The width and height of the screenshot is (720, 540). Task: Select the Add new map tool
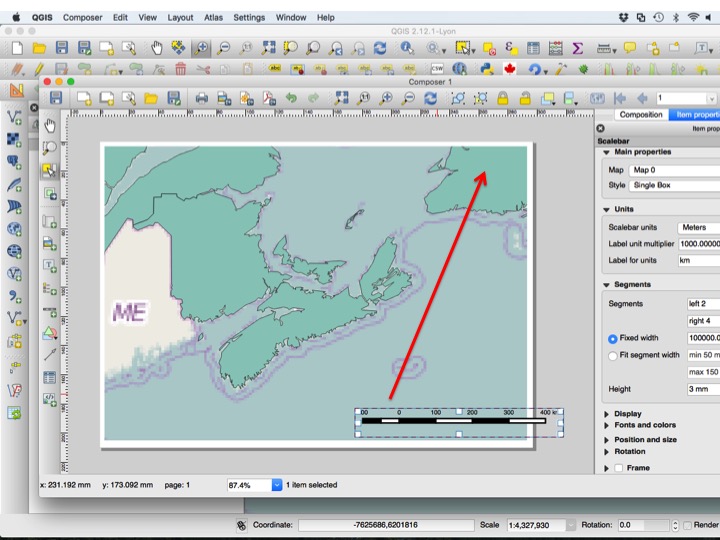(50, 221)
